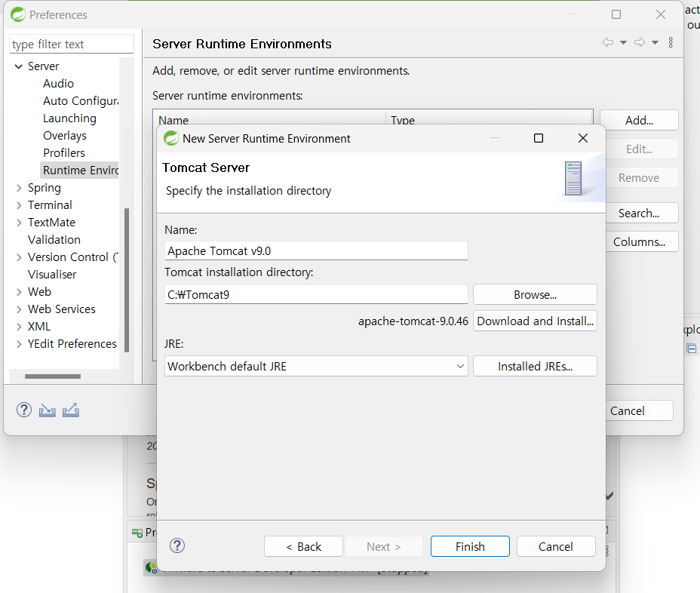The height and width of the screenshot is (593, 700).
Task: Click the Name column header
Action: pyautogui.click(x=269, y=118)
